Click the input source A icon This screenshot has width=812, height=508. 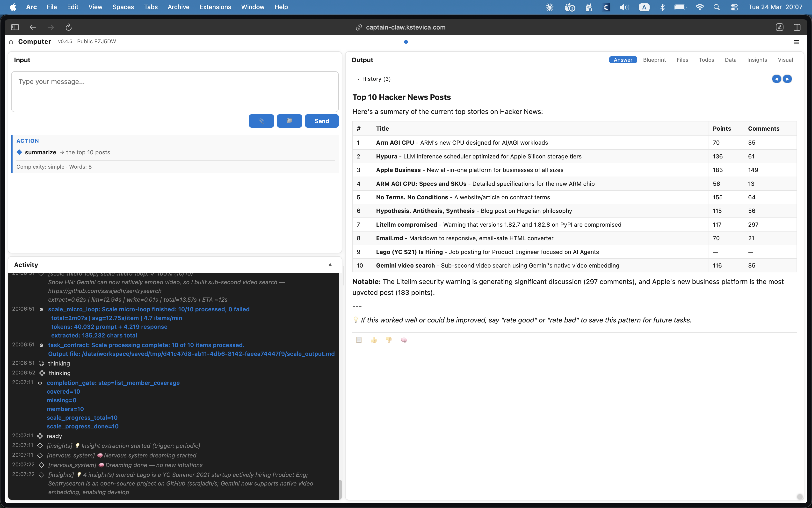tap(644, 7)
